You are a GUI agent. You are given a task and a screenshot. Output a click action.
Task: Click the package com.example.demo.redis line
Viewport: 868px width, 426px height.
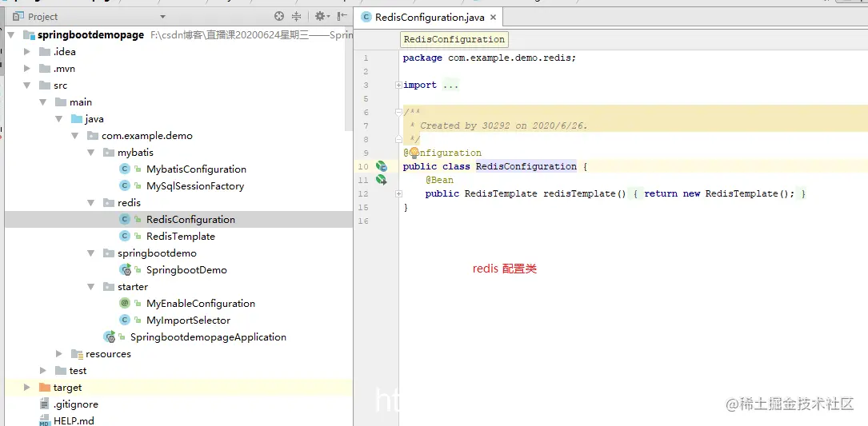coord(490,58)
